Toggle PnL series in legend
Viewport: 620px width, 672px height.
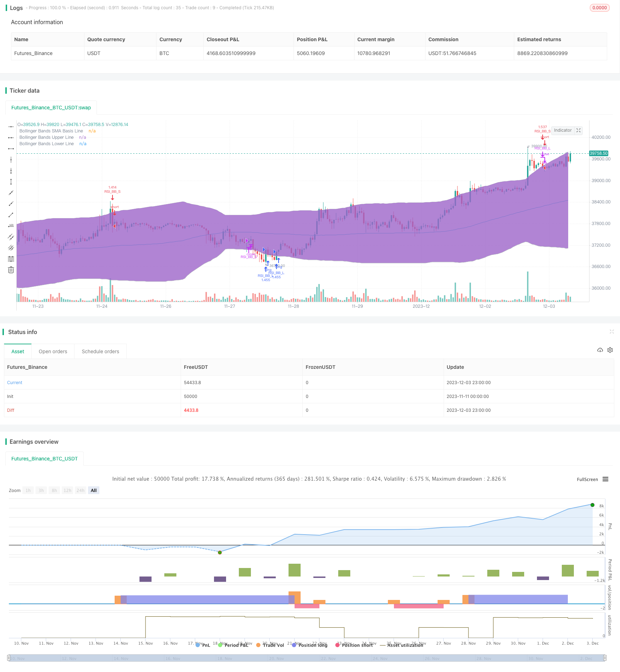[203, 645]
